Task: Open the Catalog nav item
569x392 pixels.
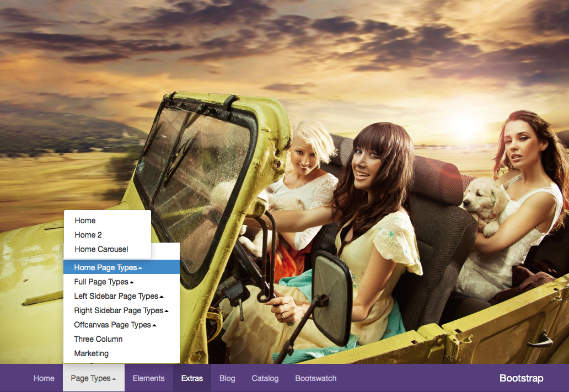Action: click(265, 378)
